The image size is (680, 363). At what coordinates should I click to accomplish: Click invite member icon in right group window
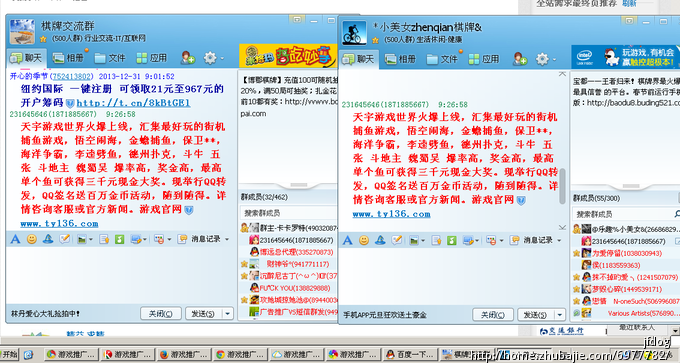(x=520, y=59)
